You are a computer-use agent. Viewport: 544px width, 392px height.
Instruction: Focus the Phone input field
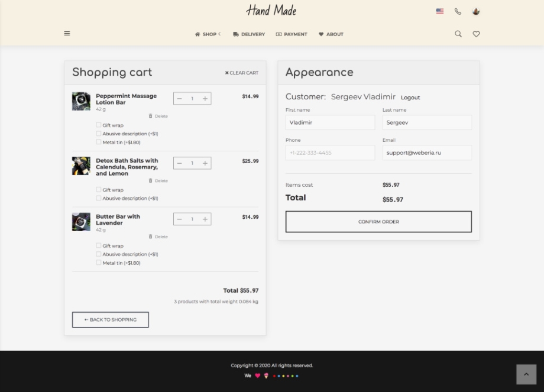(330, 153)
